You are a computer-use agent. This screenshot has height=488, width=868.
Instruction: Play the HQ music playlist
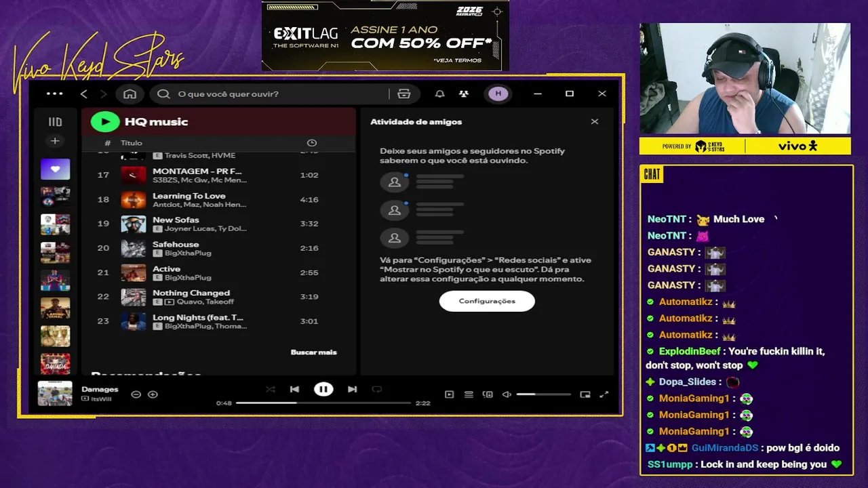(105, 121)
